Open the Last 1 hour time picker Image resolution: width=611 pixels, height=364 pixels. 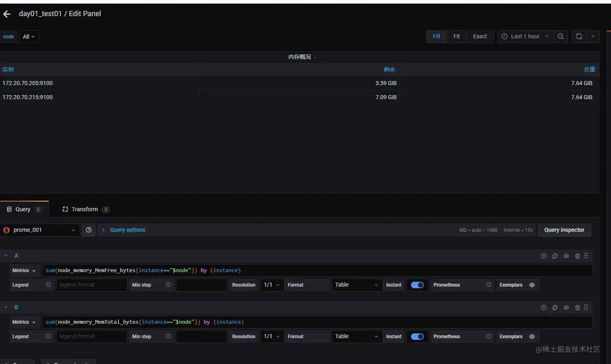point(525,36)
